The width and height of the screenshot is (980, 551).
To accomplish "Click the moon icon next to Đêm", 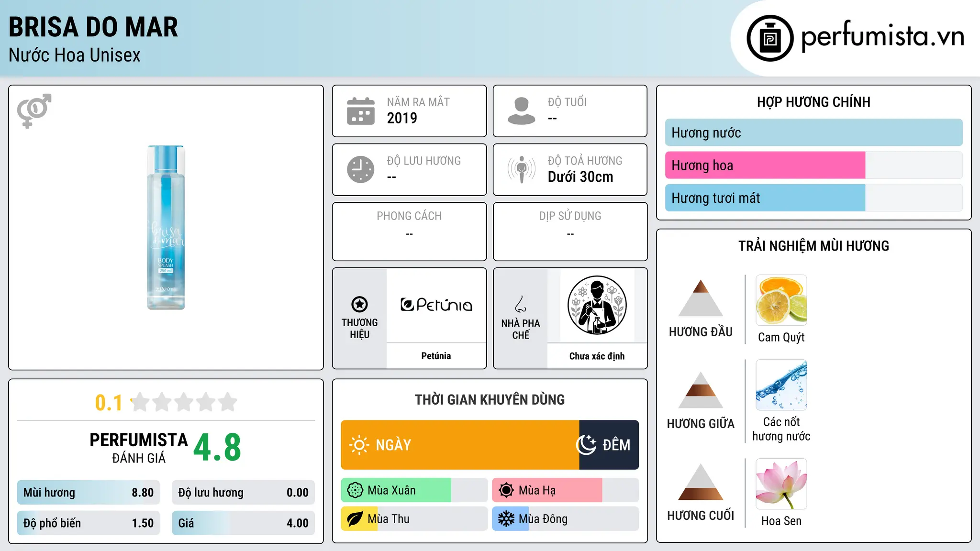I will tap(586, 445).
